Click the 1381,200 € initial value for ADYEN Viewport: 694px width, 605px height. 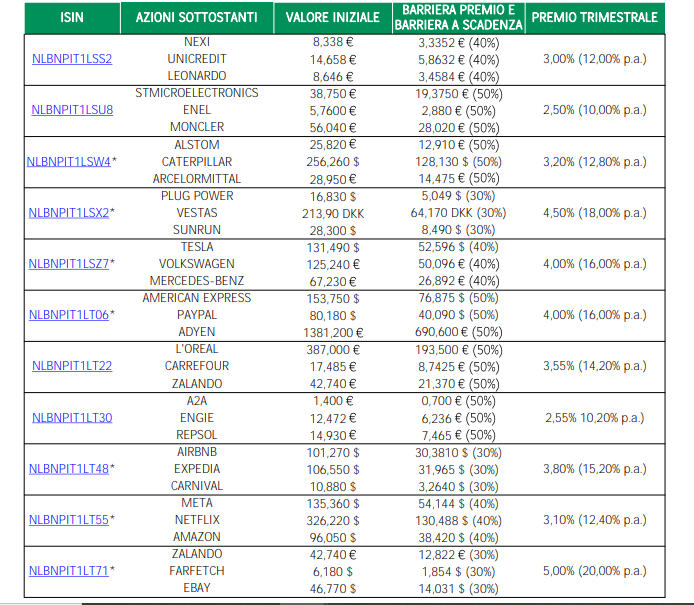(x=333, y=333)
